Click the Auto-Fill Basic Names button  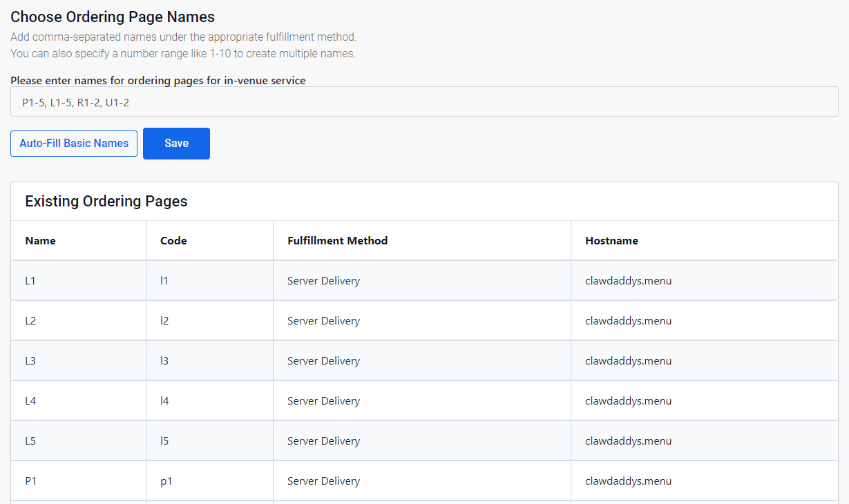(73, 143)
